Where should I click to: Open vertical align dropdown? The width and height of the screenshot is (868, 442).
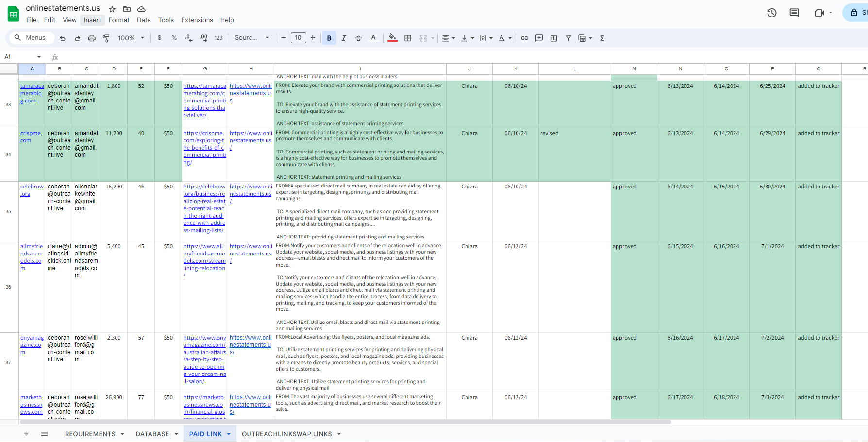[467, 38]
